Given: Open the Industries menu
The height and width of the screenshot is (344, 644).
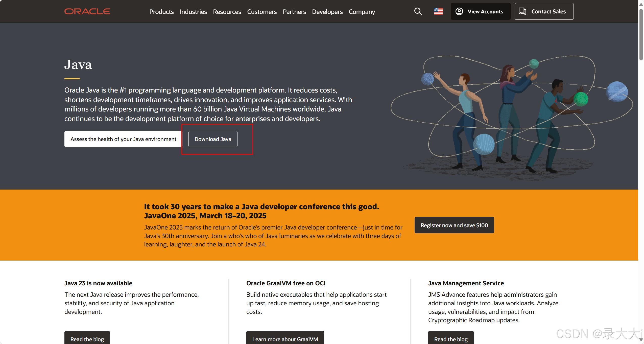Looking at the screenshot, I should 193,12.
